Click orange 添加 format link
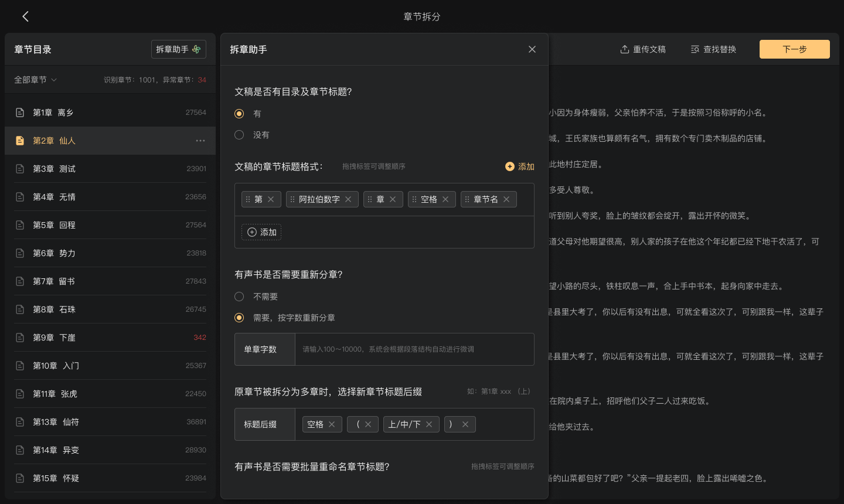The height and width of the screenshot is (504, 844). pyautogui.click(x=520, y=166)
